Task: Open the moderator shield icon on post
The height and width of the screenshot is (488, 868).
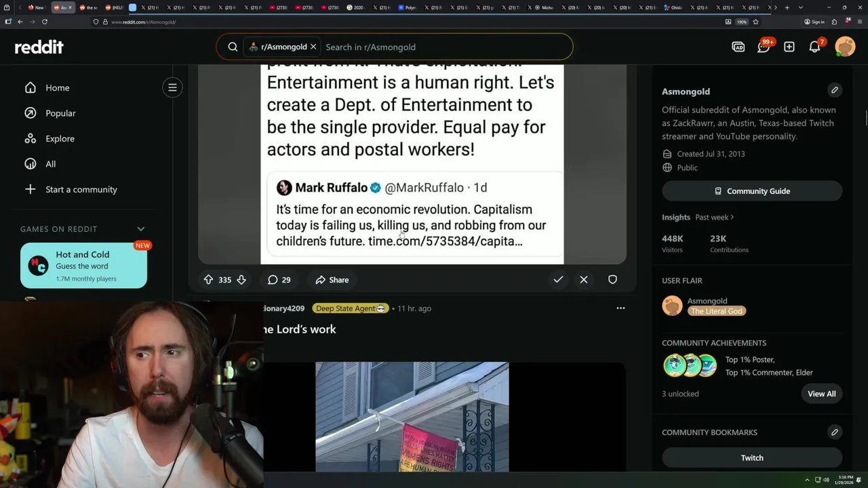Action: (x=612, y=279)
